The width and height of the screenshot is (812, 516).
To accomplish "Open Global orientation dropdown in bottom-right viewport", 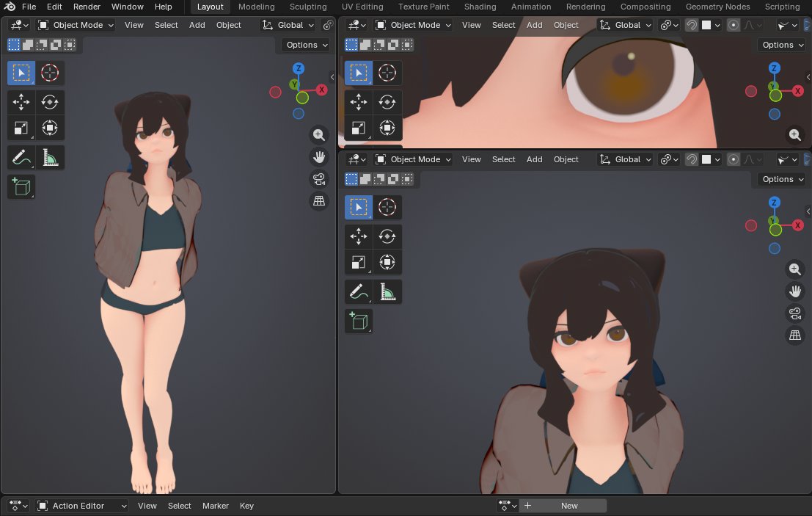I will (x=625, y=159).
